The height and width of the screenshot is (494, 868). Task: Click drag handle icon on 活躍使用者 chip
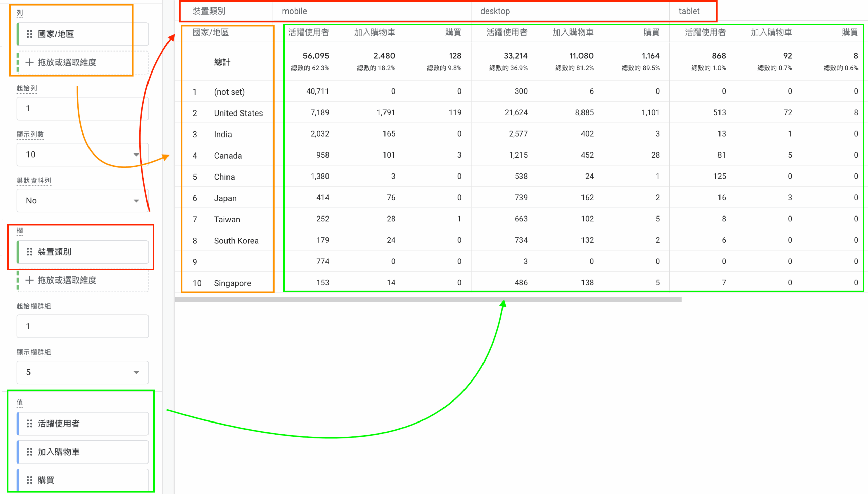point(29,424)
